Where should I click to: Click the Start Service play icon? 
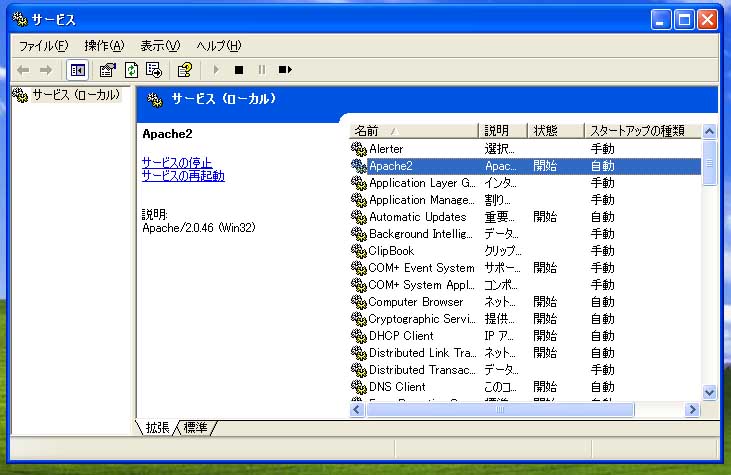tap(216, 70)
